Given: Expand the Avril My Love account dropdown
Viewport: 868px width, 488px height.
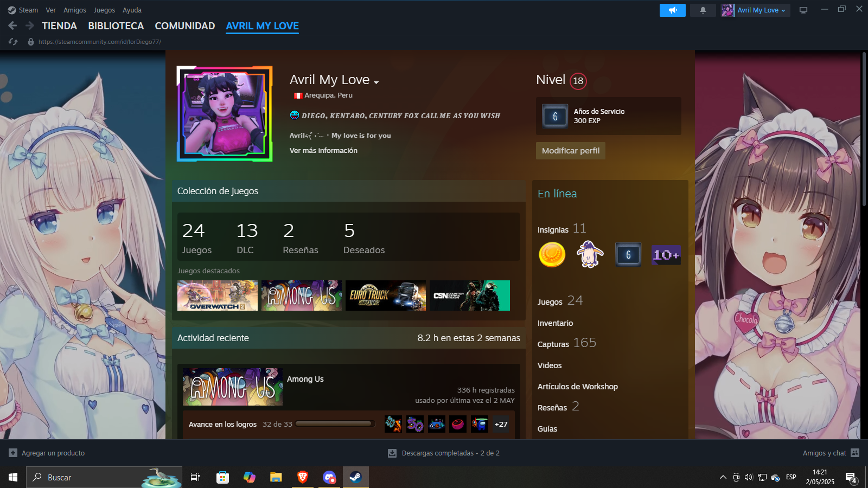Looking at the screenshot, I should pos(755,10).
